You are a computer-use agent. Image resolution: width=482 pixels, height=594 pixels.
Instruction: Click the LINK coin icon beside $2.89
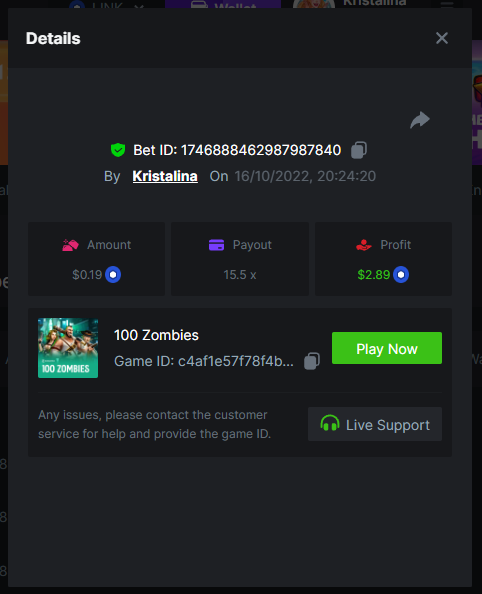click(x=401, y=275)
